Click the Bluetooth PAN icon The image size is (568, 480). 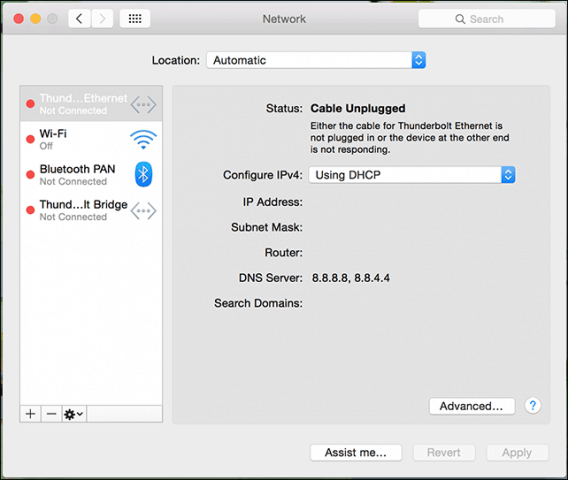coord(143,174)
